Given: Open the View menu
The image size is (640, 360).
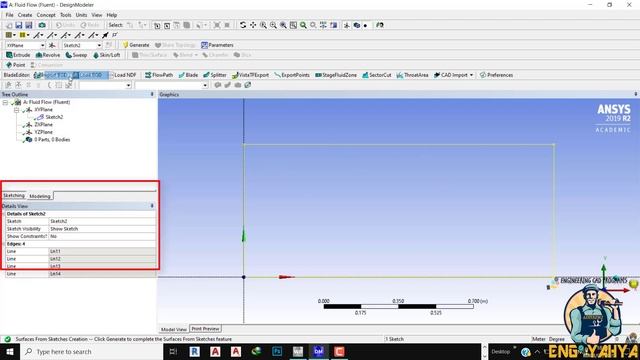Looking at the screenshot, I should [x=97, y=15].
